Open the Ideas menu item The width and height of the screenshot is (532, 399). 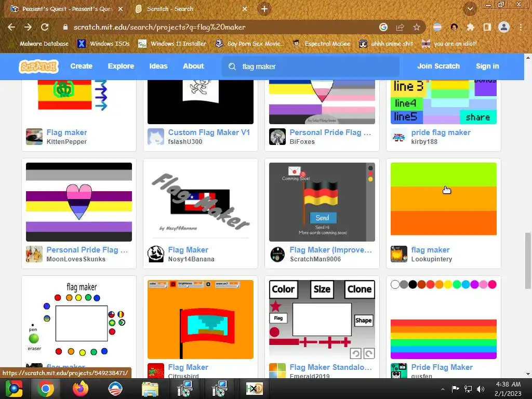(158, 66)
